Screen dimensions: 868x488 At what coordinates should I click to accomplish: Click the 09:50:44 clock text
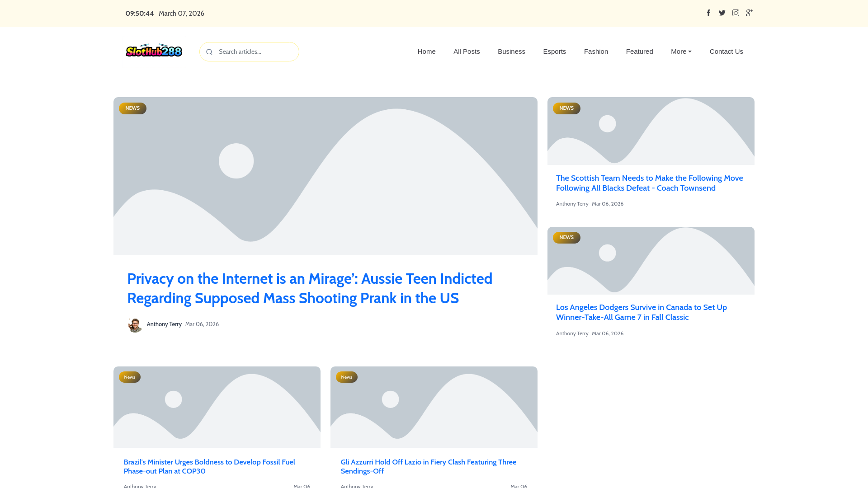click(x=140, y=14)
